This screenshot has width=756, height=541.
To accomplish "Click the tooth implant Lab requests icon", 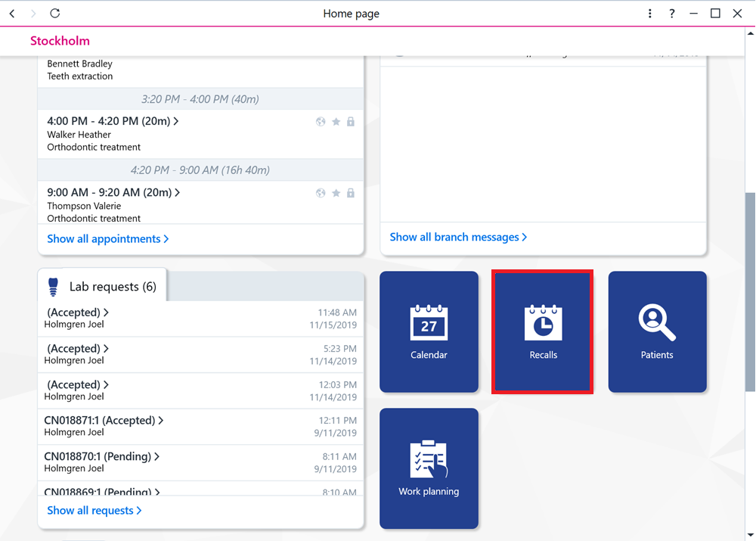I will click(54, 287).
